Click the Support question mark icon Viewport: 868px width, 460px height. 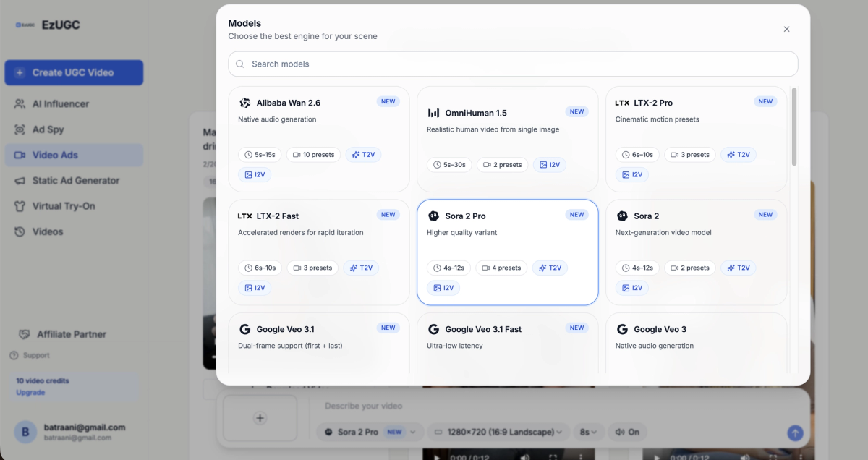(14, 355)
